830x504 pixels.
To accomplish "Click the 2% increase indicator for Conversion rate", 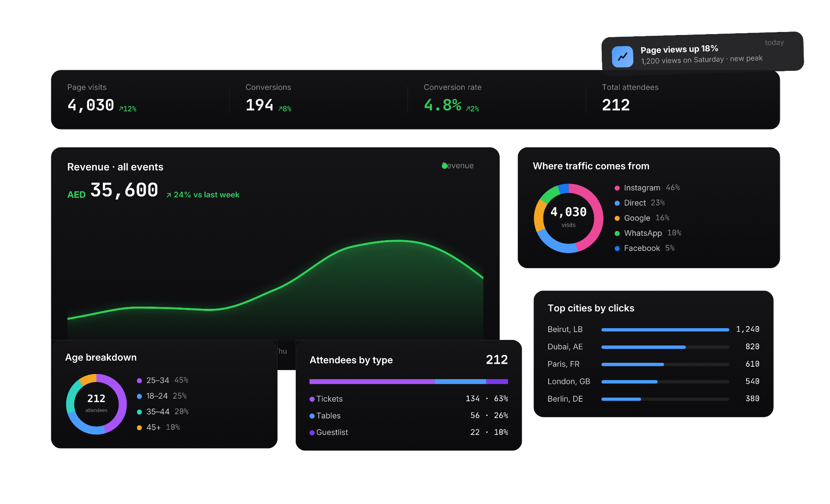I will point(472,109).
